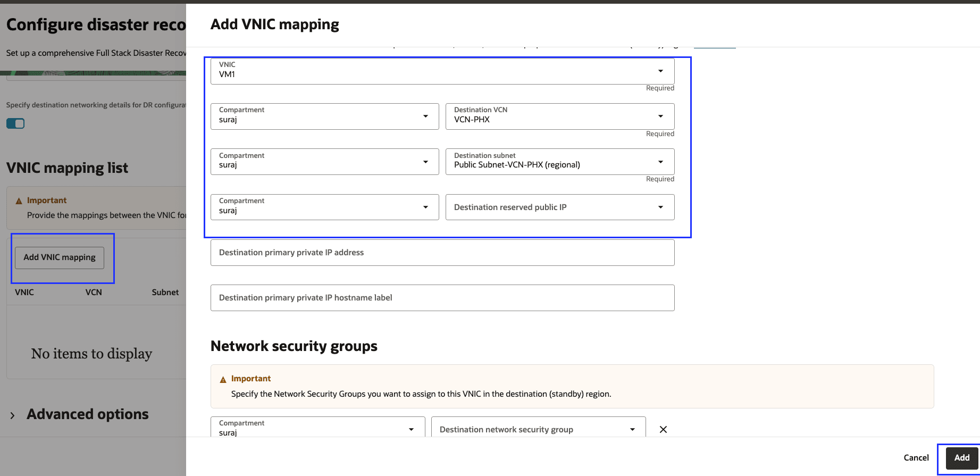Click the VNIC column header
Screen dimensions: 980x476
[24, 292]
